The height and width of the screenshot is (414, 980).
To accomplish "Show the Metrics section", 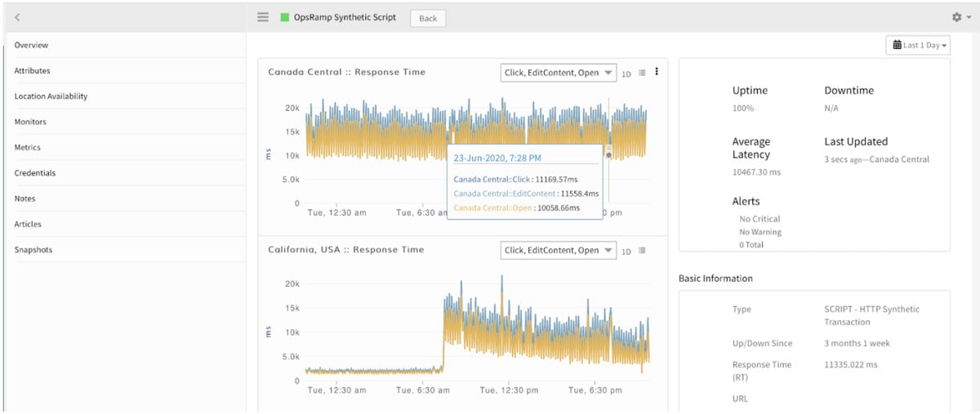I will pyautogui.click(x=27, y=148).
